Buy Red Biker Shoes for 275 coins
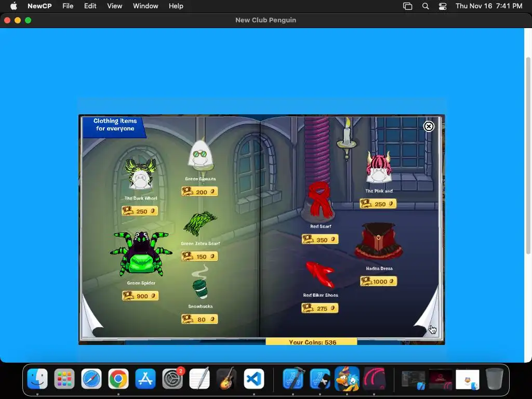The image size is (532, 399). (320, 308)
